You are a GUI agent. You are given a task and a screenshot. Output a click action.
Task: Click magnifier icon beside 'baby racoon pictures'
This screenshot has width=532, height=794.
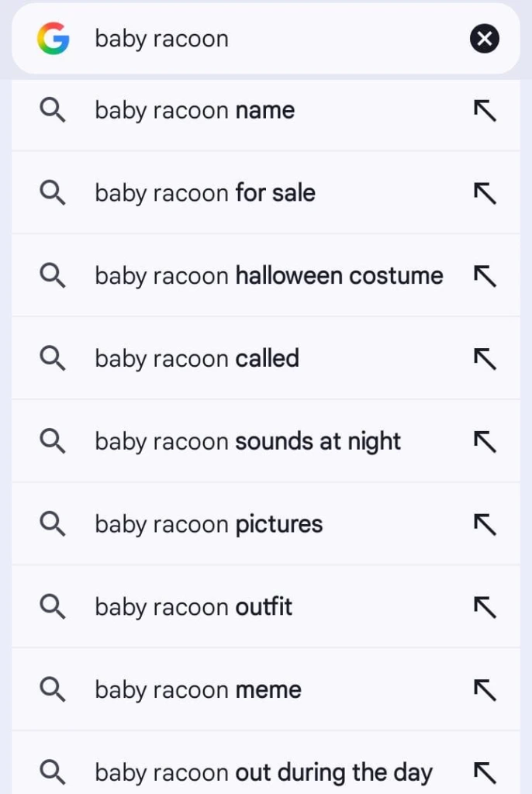[x=53, y=524]
